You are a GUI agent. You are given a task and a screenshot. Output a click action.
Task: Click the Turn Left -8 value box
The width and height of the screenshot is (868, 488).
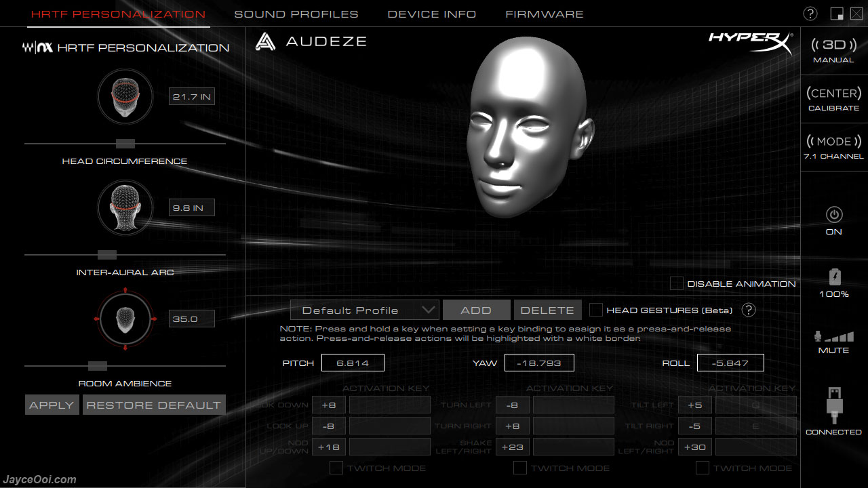[513, 405]
